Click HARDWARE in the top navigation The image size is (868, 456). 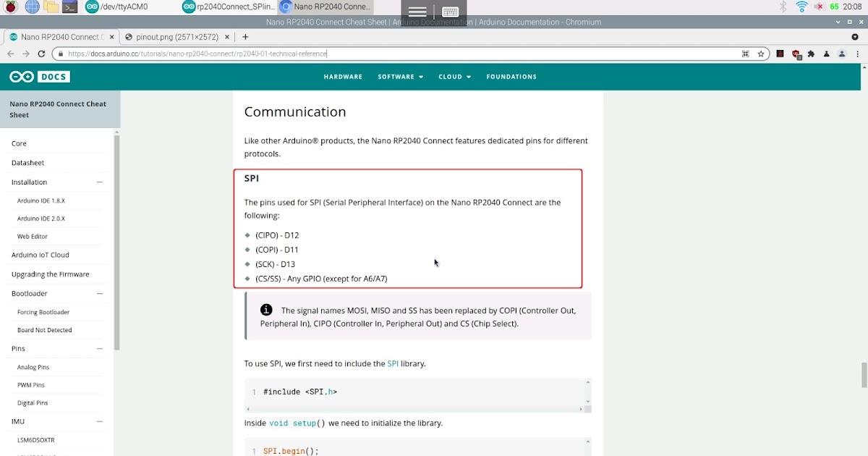click(343, 76)
